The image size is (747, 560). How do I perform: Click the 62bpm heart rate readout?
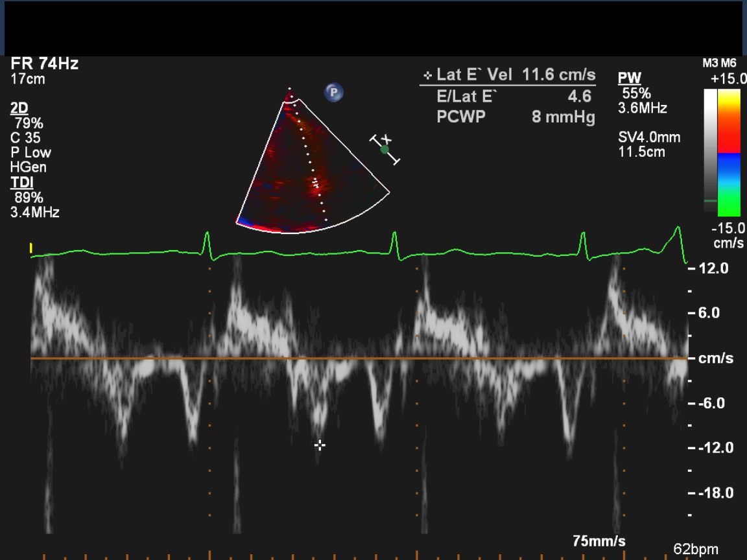pos(695,549)
